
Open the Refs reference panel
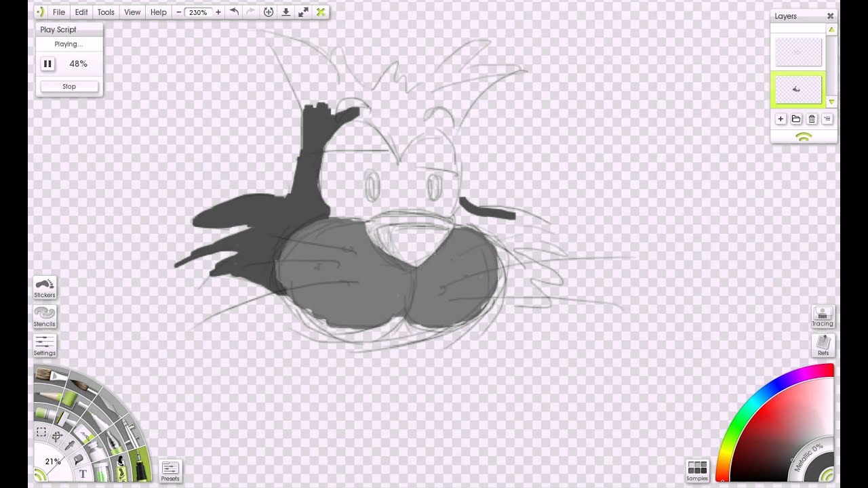pos(823,346)
